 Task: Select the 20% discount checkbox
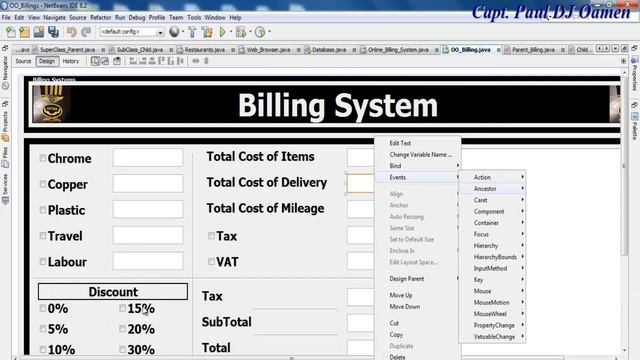point(122,329)
